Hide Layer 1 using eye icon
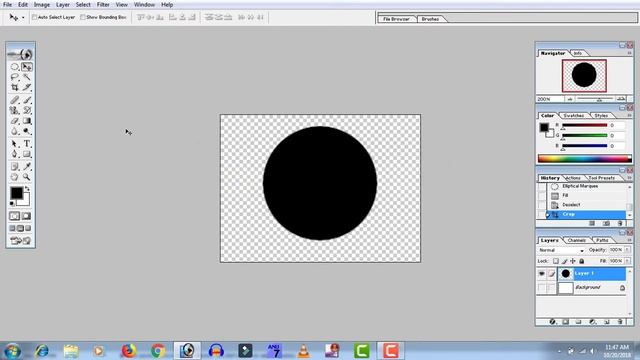 (542, 273)
